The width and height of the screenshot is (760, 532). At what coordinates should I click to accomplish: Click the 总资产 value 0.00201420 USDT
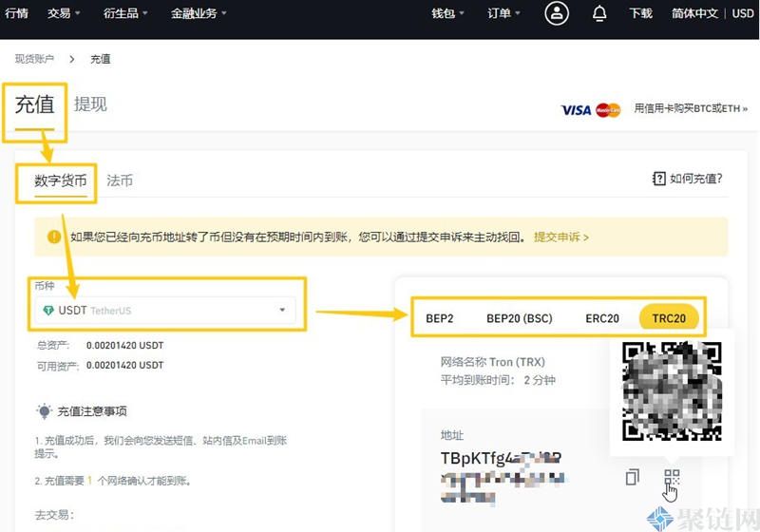click(124, 346)
